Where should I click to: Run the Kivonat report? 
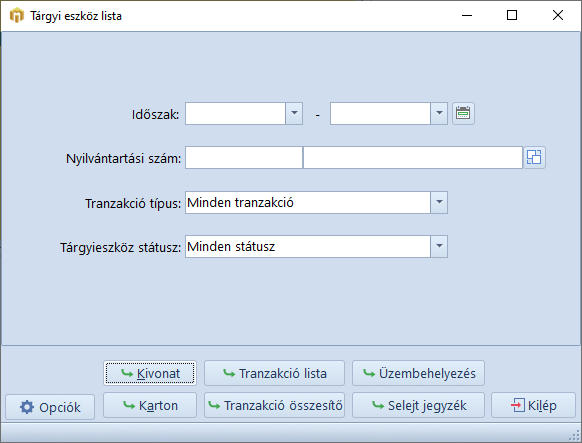click(150, 373)
